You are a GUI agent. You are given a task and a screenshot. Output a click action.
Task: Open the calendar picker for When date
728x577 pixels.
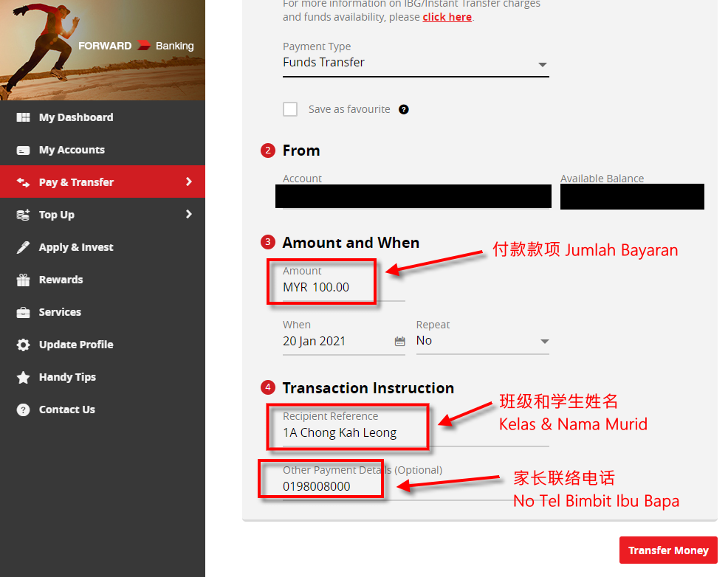coord(399,341)
